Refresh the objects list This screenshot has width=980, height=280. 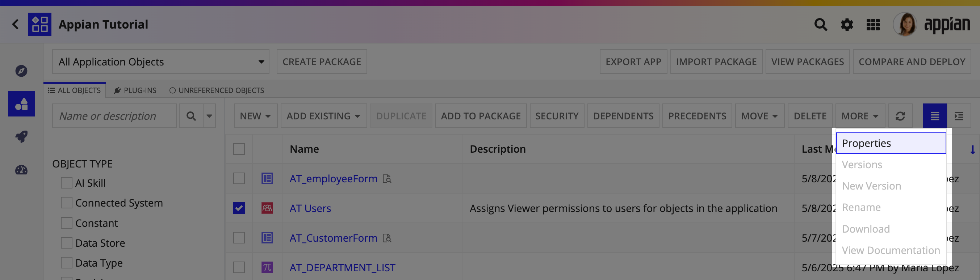pos(900,116)
